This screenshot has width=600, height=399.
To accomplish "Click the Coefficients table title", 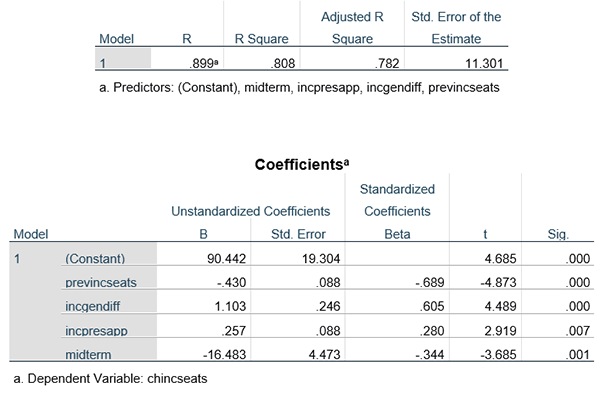I will (302, 164).
